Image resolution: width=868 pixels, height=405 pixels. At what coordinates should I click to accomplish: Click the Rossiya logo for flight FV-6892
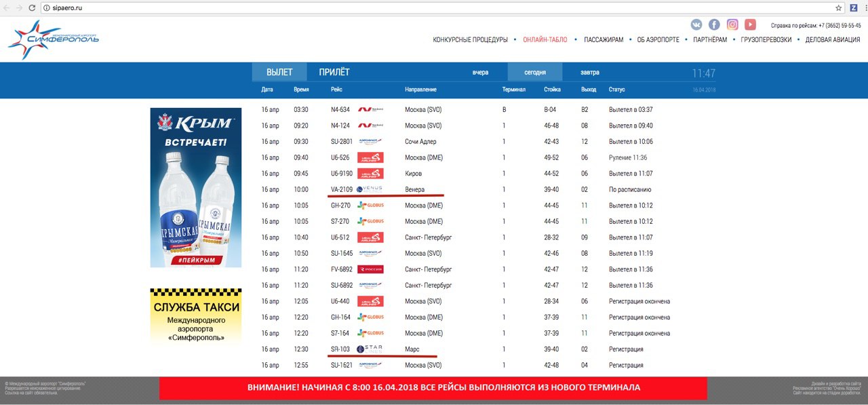point(370,269)
